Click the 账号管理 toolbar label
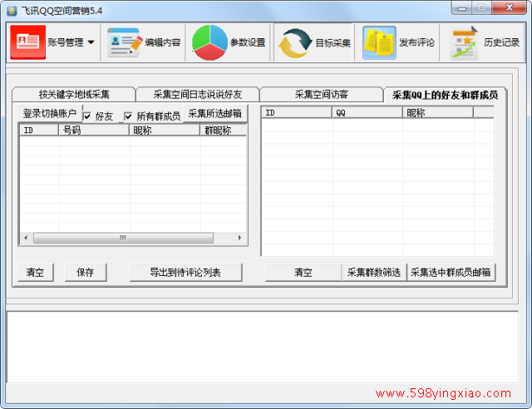 [x=66, y=42]
